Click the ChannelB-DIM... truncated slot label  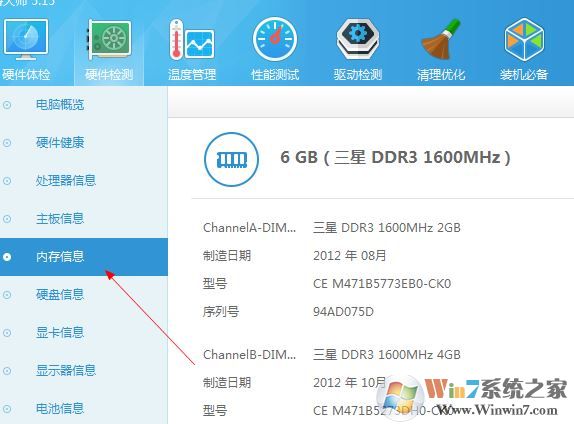pyautogui.click(x=249, y=354)
